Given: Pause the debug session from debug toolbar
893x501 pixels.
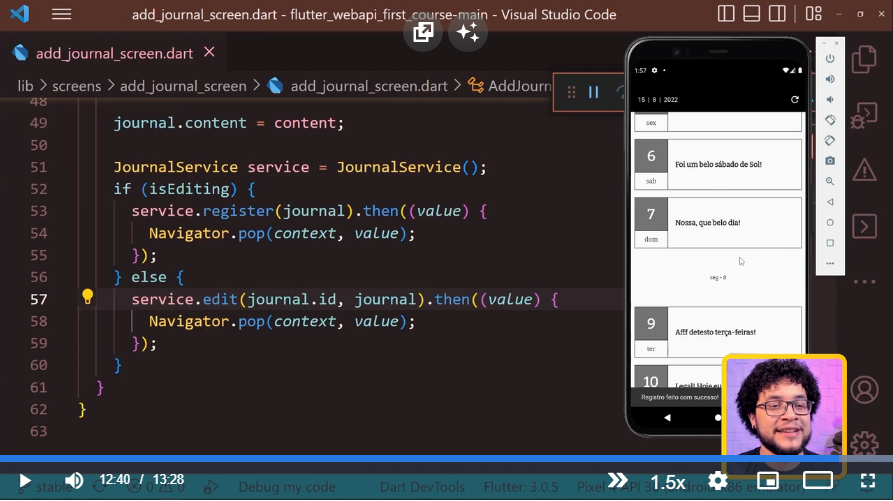Looking at the screenshot, I should [593, 92].
